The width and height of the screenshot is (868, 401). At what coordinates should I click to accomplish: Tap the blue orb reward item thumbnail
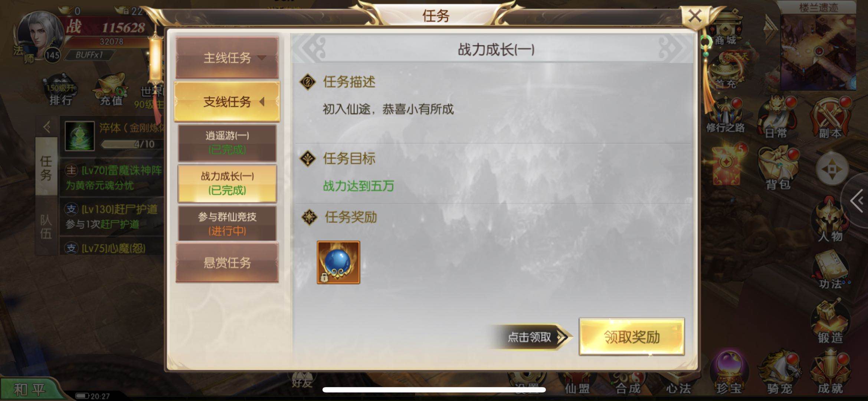pos(338,263)
